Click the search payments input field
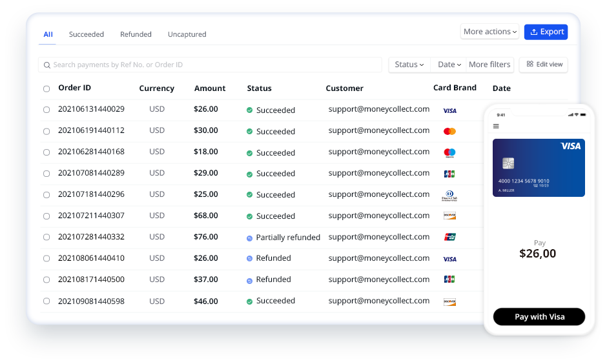The height and width of the screenshot is (364, 607). pos(211,65)
